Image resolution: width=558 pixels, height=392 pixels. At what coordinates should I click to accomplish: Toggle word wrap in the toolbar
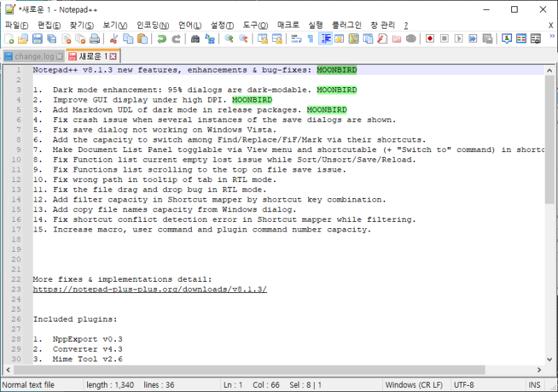296,39
